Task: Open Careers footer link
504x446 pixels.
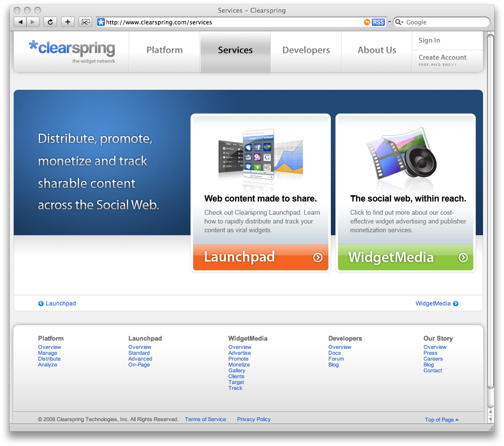Action: coord(433,359)
